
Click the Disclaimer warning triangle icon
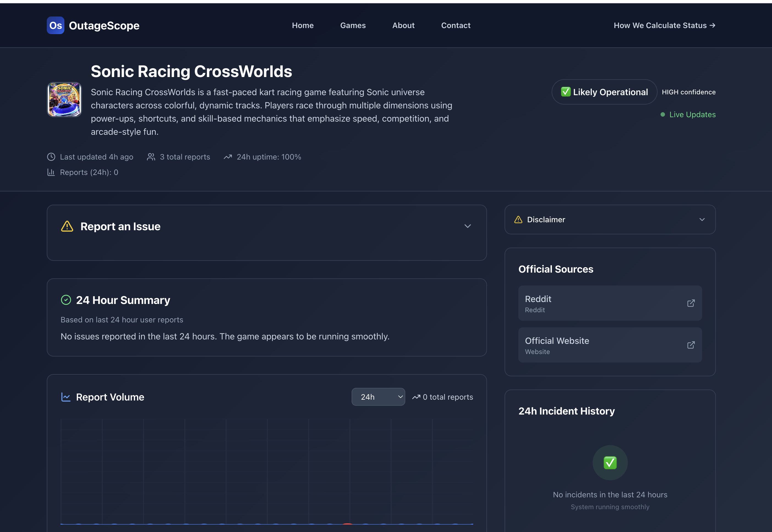pyautogui.click(x=518, y=220)
